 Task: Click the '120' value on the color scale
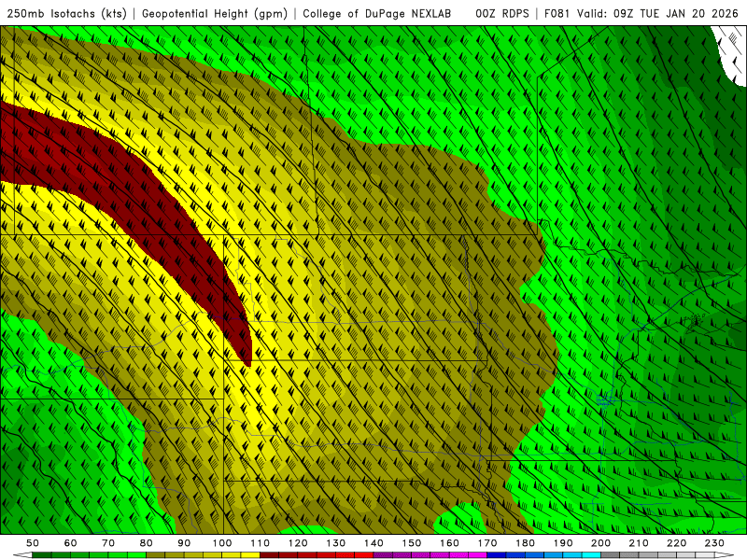pyautogui.click(x=298, y=543)
